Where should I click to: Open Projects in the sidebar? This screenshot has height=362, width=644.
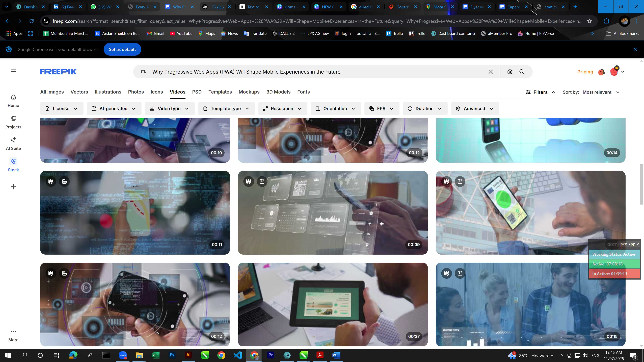[x=13, y=122]
